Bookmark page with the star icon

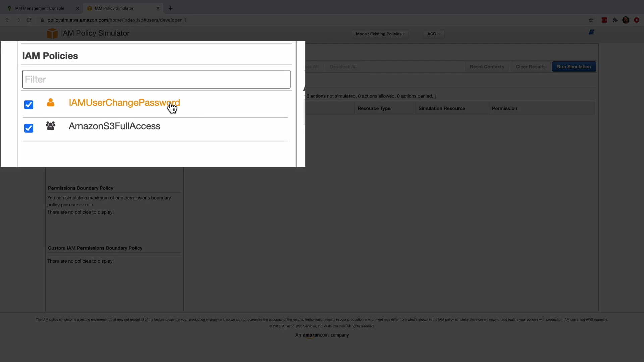pyautogui.click(x=591, y=20)
